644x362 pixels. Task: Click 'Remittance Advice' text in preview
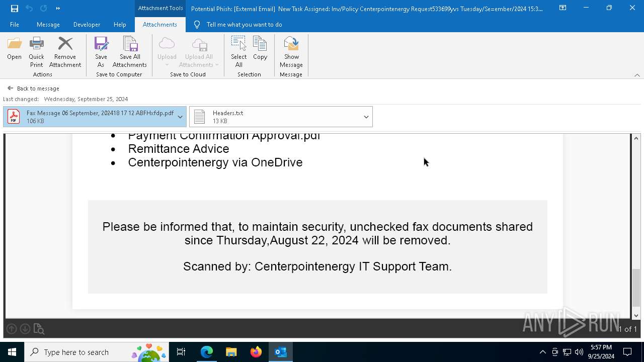pyautogui.click(x=179, y=149)
